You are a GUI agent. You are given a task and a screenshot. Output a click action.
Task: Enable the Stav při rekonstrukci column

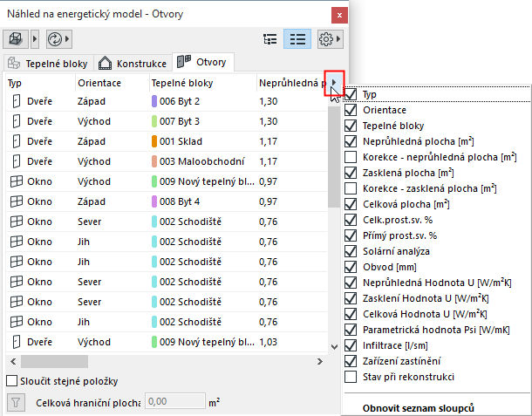click(x=351, y=377)
